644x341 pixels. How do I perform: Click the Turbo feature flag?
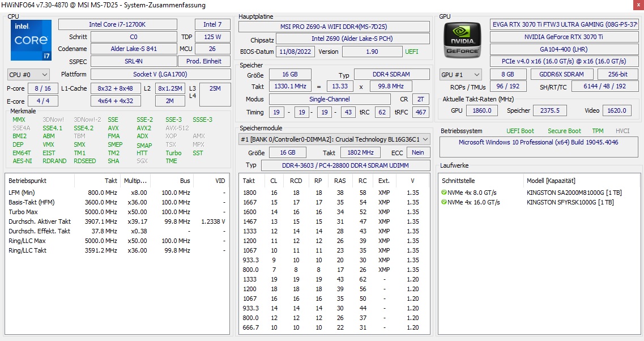(173, 153)
